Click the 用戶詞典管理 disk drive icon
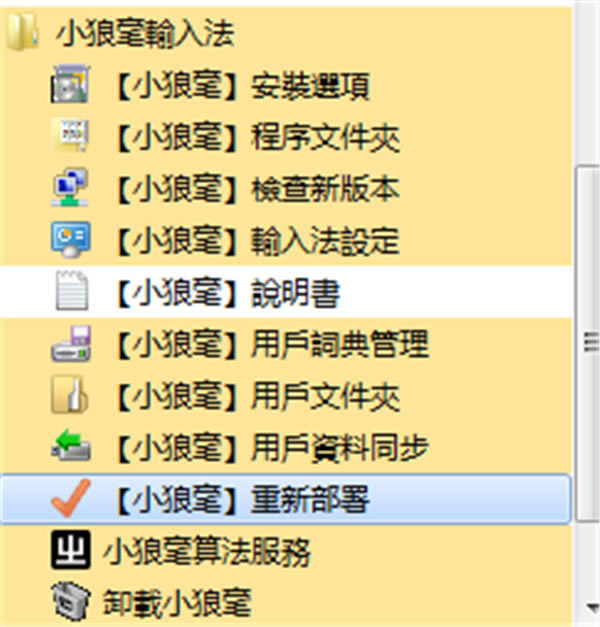The height and width of the screenshot is (627, 600). pos(70,343)
